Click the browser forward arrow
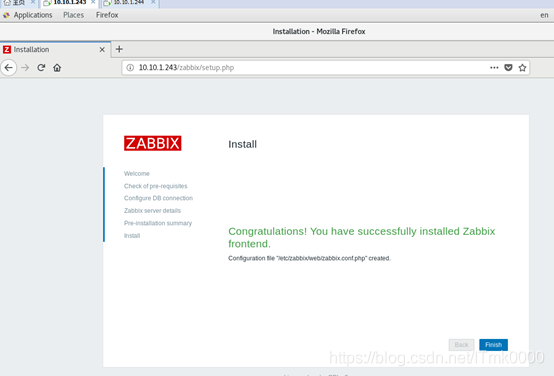The height and width of the screenshot is (376, 554). (x=25, y=67)
